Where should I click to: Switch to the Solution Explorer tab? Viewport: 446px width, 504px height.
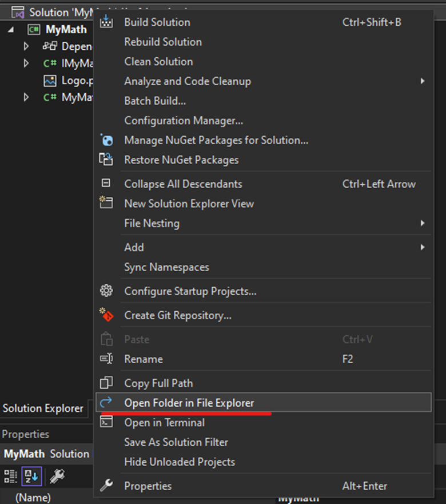pos(43,408)
